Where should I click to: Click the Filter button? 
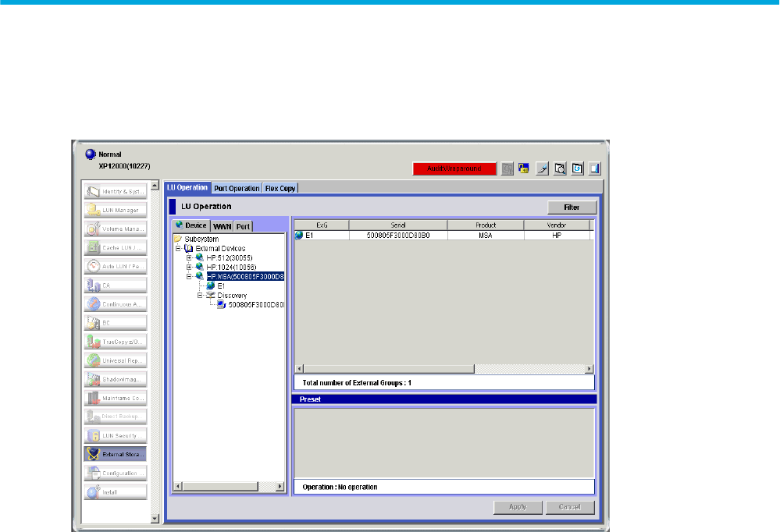(572, 207)
